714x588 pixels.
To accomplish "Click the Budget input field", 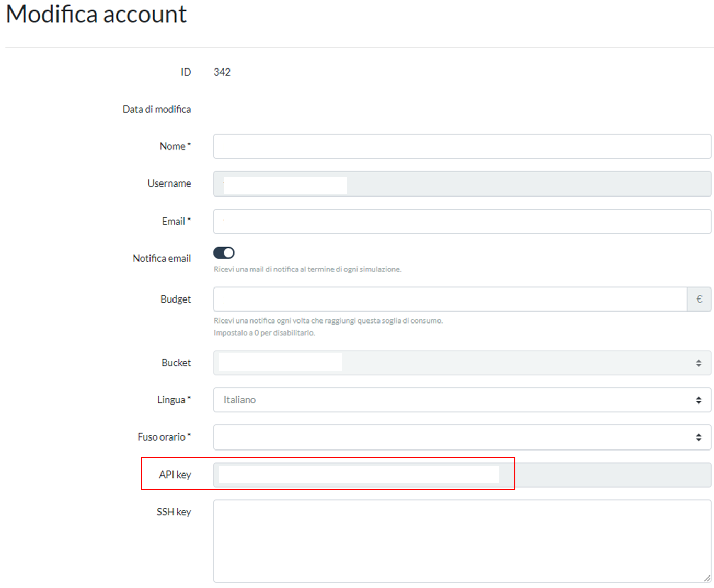I will tap(450, 298).
